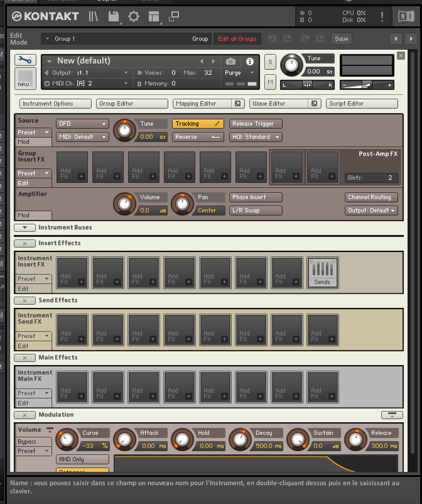Screen dimensions: 422x504
Task: Open the Sends module slot
Action: 322,273
